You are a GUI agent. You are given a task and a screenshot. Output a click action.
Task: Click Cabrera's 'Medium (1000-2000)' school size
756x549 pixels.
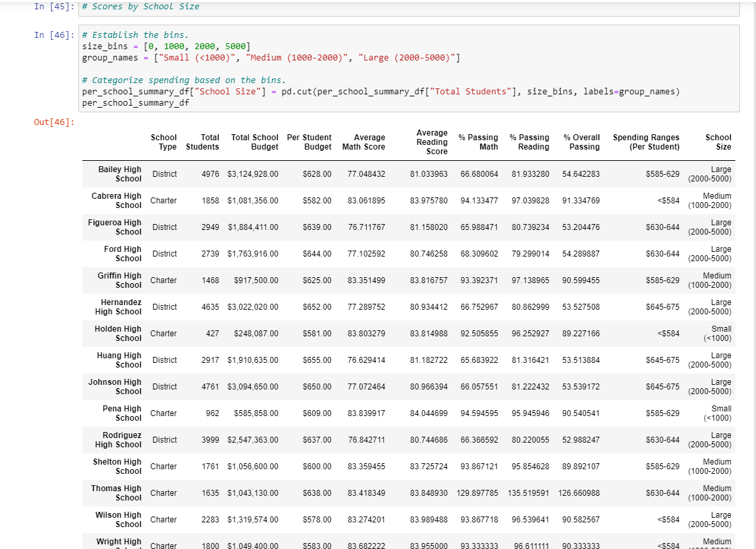[709, 201]
